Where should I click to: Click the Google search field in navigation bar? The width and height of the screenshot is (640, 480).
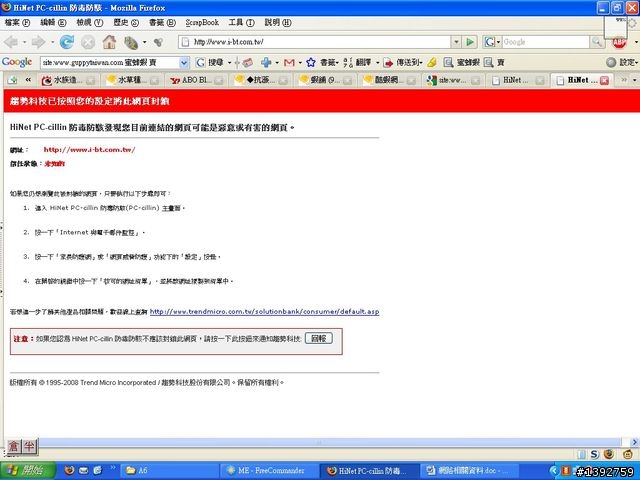(546, 42)
